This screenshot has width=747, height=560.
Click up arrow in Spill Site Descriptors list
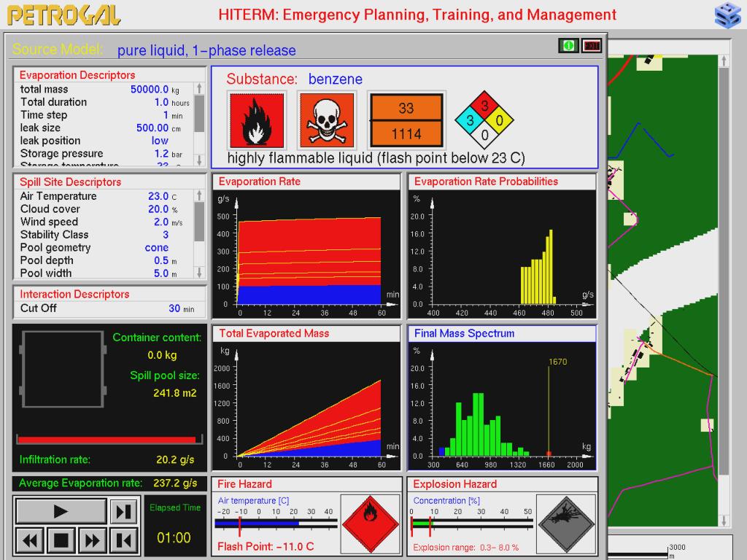coord(199,195)
